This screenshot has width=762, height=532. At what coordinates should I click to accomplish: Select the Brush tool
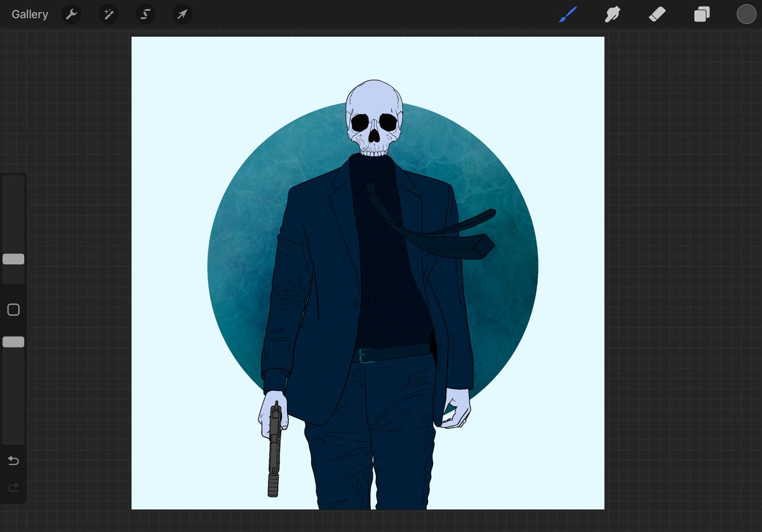[567, 13]
